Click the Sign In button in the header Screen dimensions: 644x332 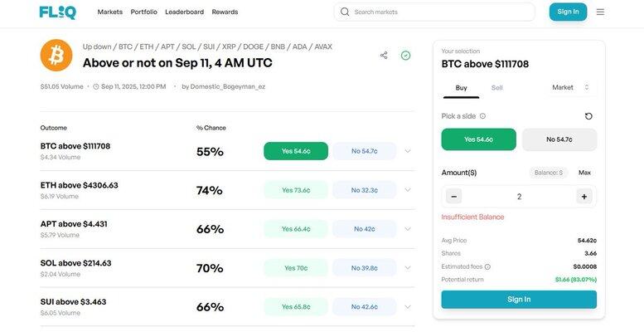[x=568, y=12]
